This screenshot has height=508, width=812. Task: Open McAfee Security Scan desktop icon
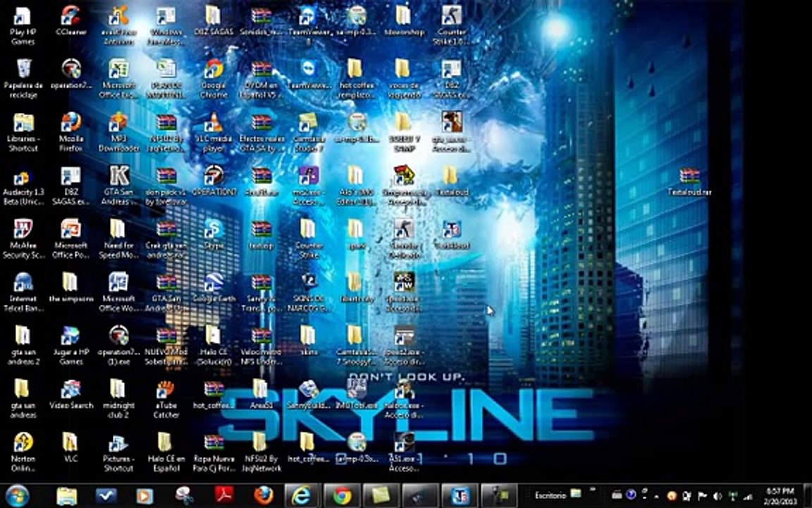pos(23,239)
